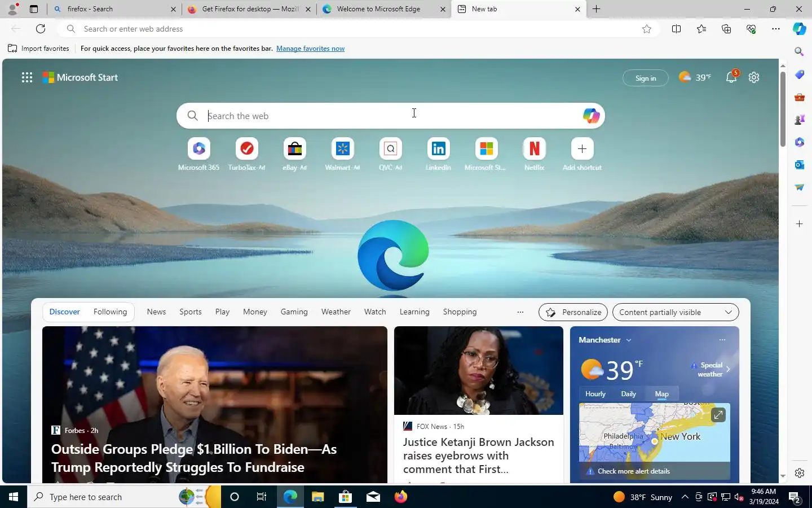The width and height of the screenshot is (812, 508).
Task: Click the page vertical scrollbar thumb
Action: click(783, 108)
